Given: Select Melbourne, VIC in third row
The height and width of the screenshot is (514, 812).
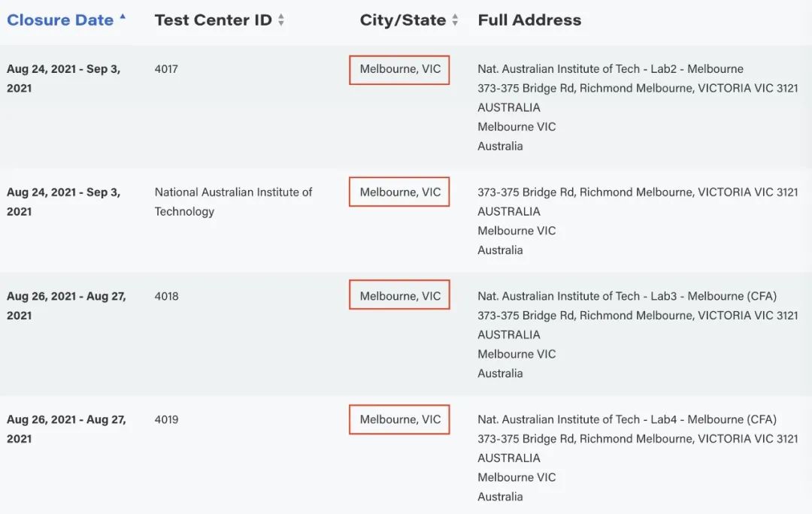Looking at the screenshot, I should click(400, 296).
